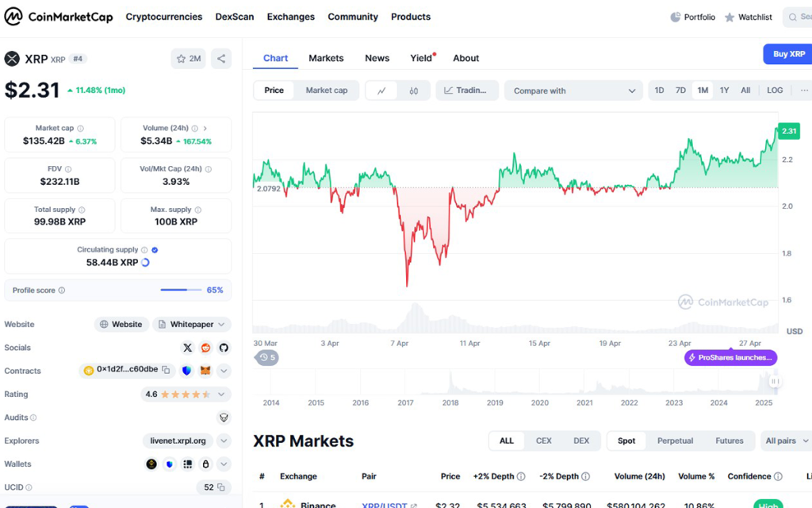The height and width of the screenshot is (508, 812).
Task: Copy the contract address 0x1d2f...c60dbe
Action: click(x=166, y=370)
